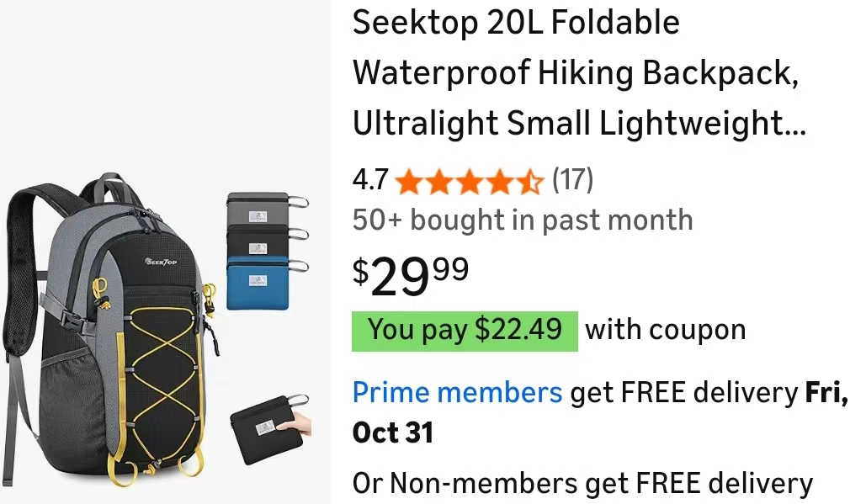Viewport: 866px width, 504px height.
Task: Click the half-filled fifth rating star
Action: point(530,180)
